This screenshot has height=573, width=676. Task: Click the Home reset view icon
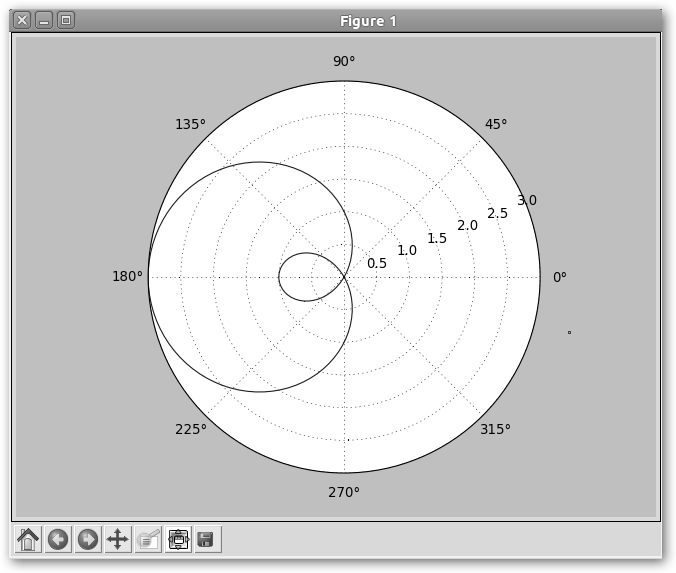(28, 539)
